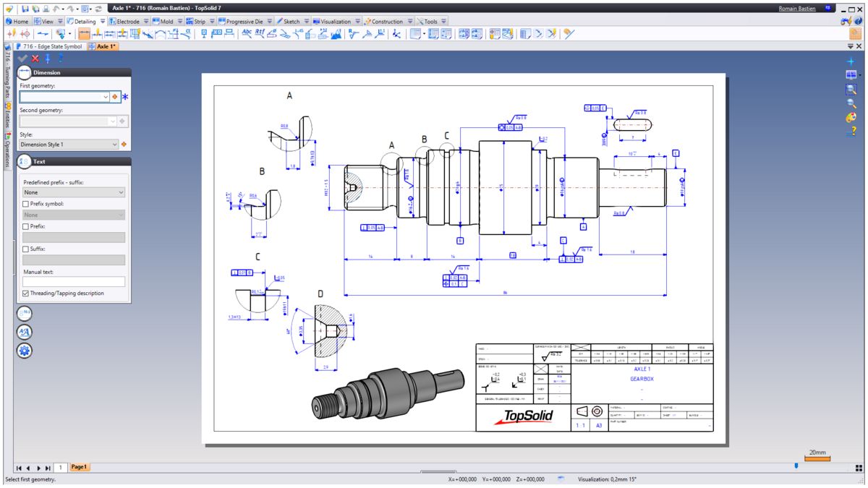The height and width of the screenshot is (488, 868).
Task: Enable the Suffix checkbox
Action: tap(26, 249)
